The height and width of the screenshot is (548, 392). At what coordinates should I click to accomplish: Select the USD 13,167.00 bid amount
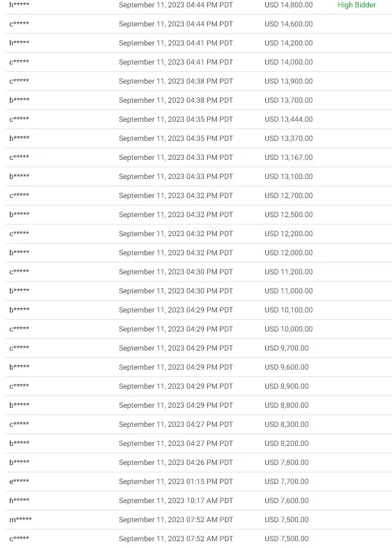coord(289,157)
